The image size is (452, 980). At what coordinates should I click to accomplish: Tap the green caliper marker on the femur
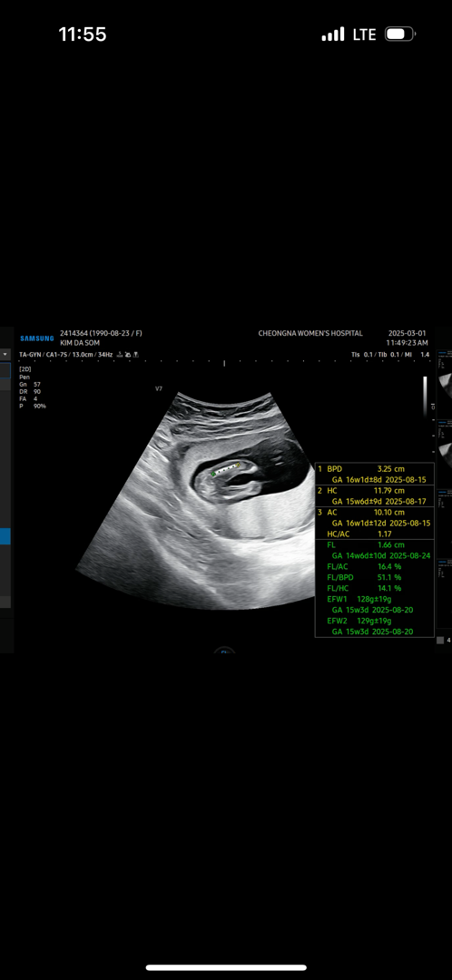point(213,475)
